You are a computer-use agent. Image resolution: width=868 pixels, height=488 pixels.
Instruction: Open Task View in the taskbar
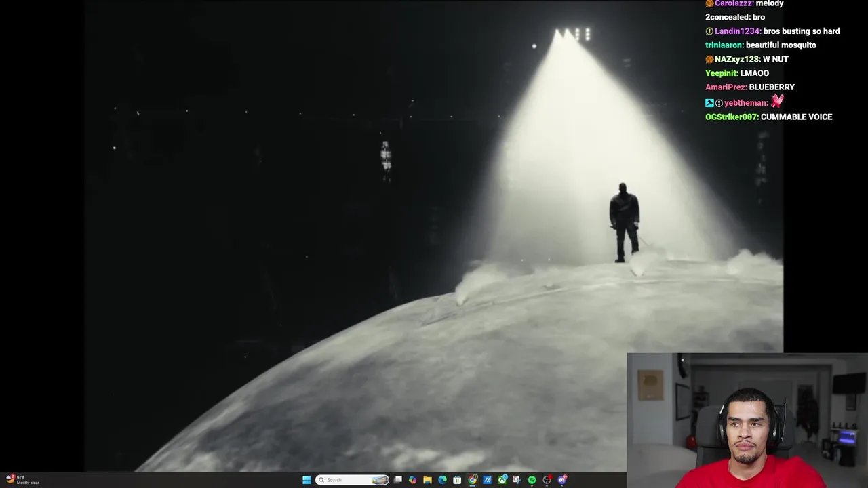[x=398, y=480]
